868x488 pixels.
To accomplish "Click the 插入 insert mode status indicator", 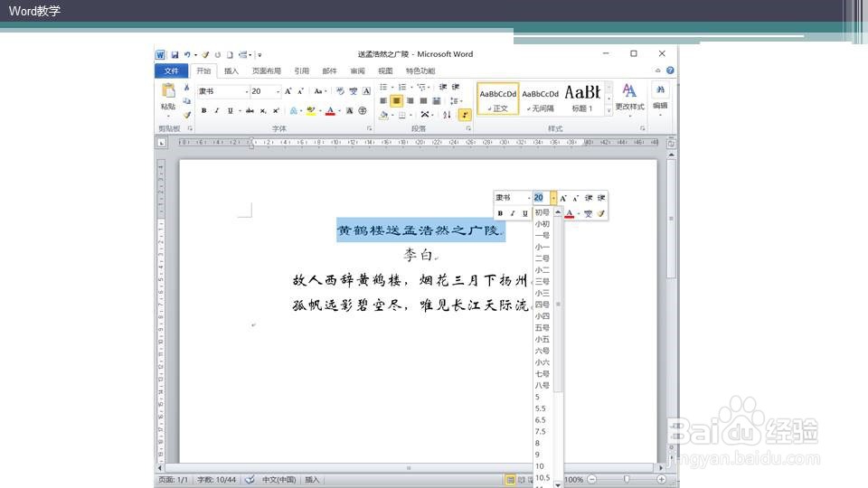I will click(312, 480).
